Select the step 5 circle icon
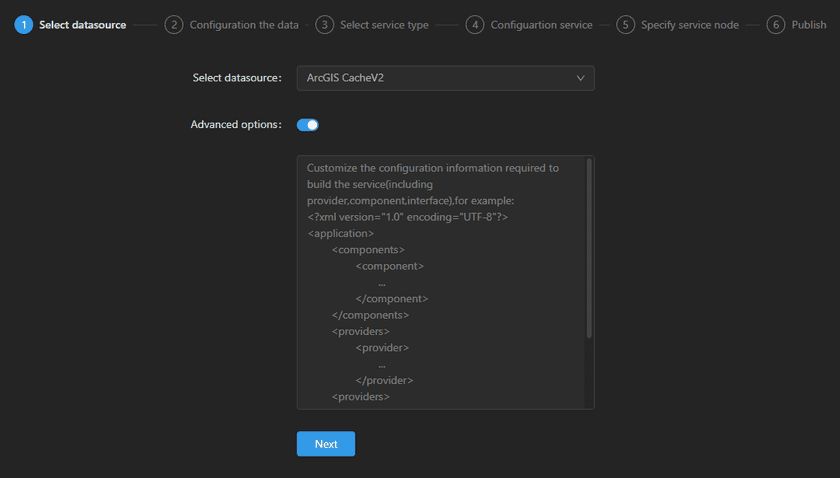The height and width of the screenshot is (478, 840). click(x=625, y=25)
